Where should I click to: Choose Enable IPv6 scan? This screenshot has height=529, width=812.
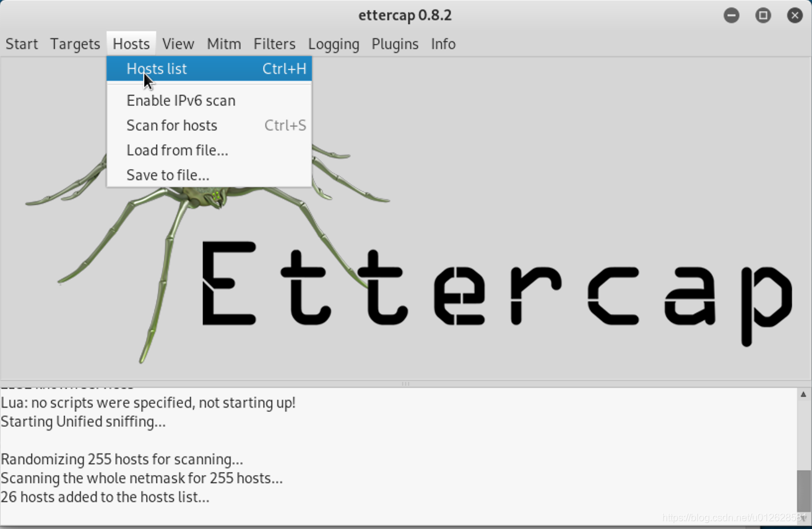tap(209, 100)
